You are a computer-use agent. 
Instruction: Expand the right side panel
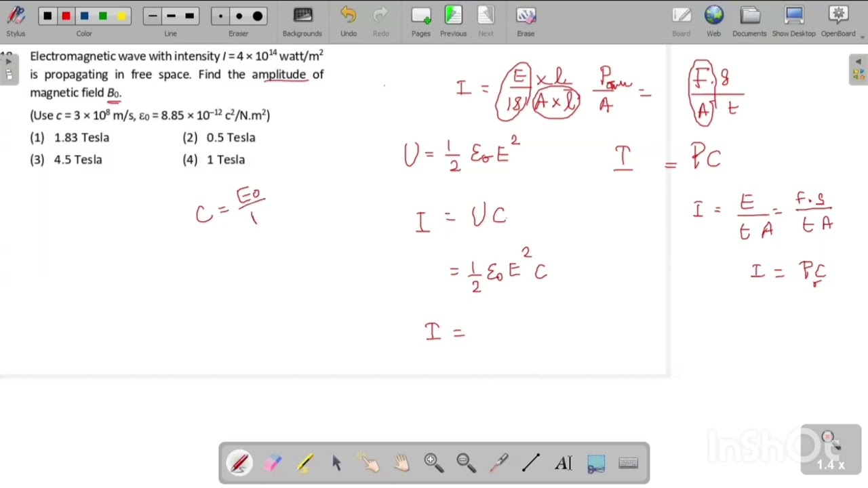[858, 70]
